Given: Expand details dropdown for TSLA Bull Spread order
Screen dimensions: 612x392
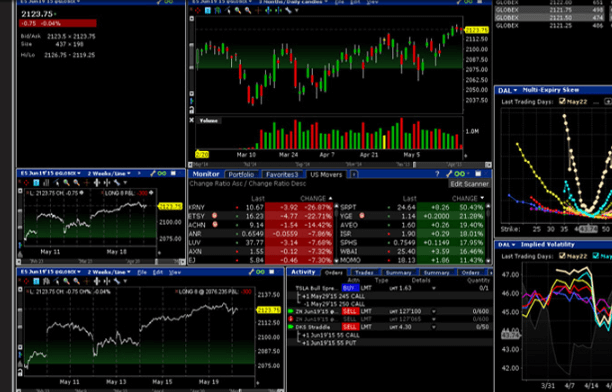Looking at the screenshot, I should pyautogui.click(x=434, y=288).
